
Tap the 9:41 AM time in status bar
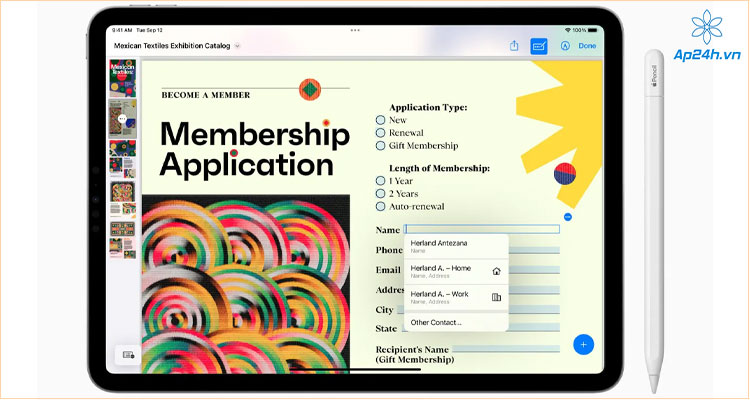coord(121,30)
